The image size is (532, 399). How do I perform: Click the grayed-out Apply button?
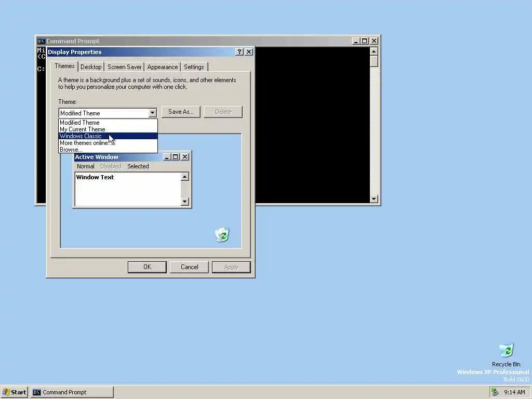(x=231, y=267)
